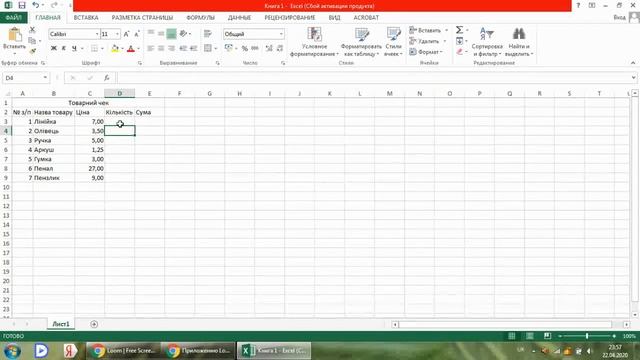The height and width of the screenshot is (360, 640).
Task: Open the Общий number format dropdown
Action: click(x=281, y=34)
